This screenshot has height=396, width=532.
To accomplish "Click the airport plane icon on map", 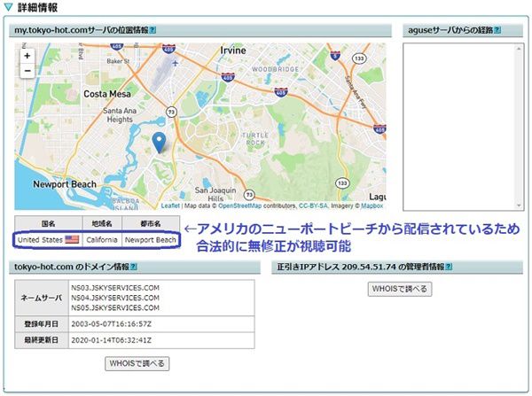I will tap(175, 63).
